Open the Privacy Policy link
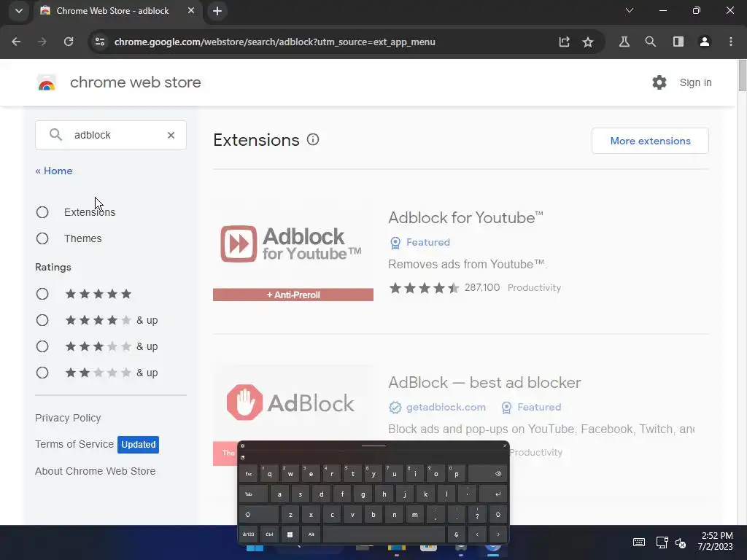Viewport: 747px width, 560px height. (x=68, y=418)
